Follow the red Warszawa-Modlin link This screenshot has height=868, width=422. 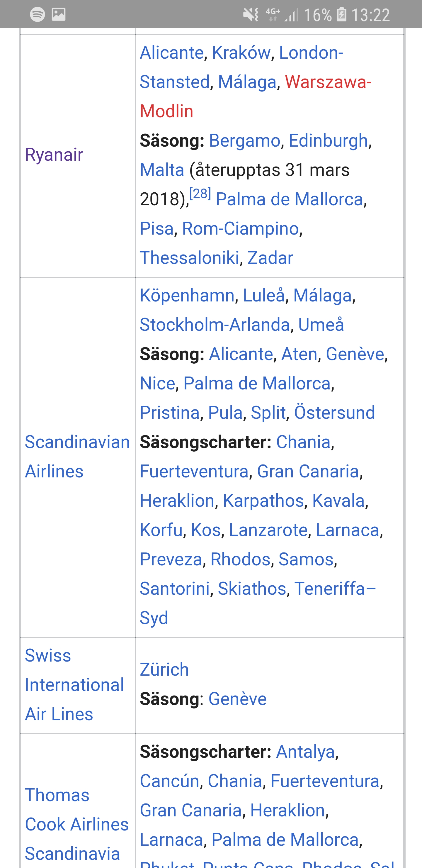256,96
